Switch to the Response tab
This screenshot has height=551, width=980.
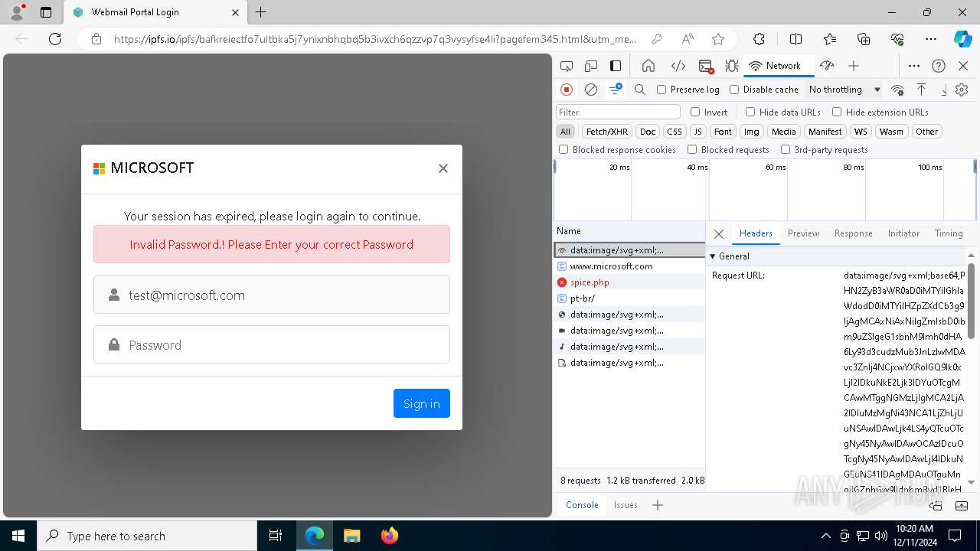(x=853, y=233)
